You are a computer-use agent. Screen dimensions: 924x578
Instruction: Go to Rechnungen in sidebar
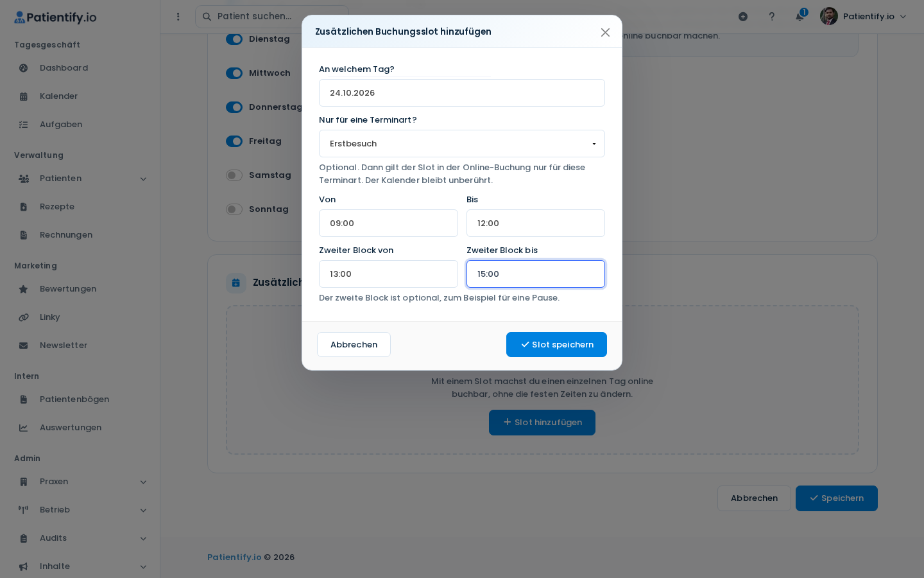click(x=66, y=235)
